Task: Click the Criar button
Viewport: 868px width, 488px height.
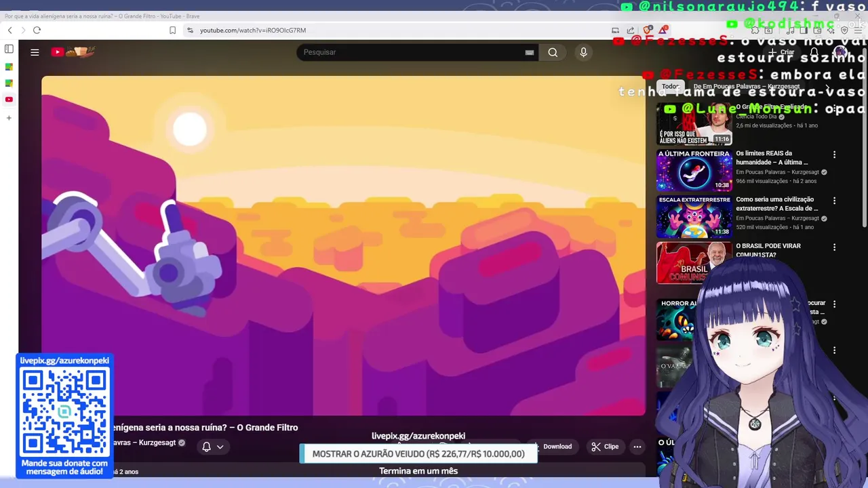Action: [781, 52]
